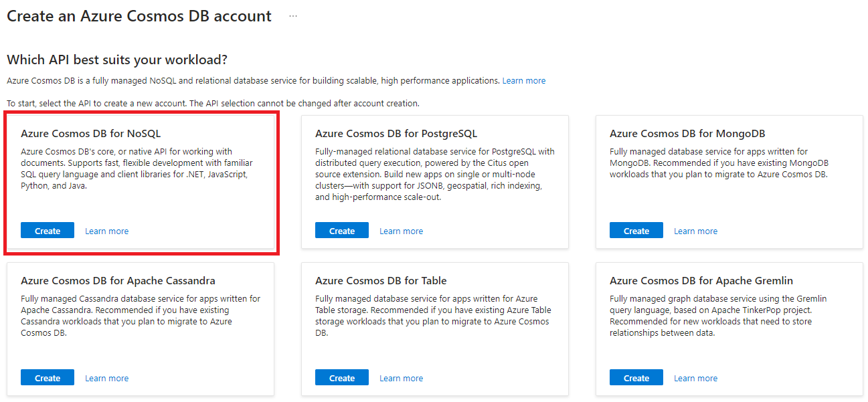The image size is (868, 402).
Task: Select the Azure Cosmos DB for NoSQL card title
Action: click(x=90, y=133)
